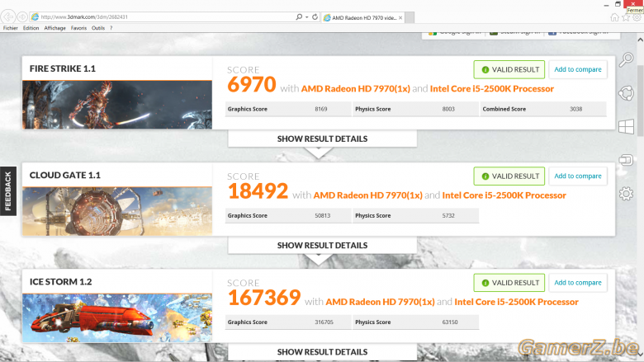Add Cloud Gate result to compare
Image resolution: width=644 pixels, height=362 pixels.
pos(578,176)
